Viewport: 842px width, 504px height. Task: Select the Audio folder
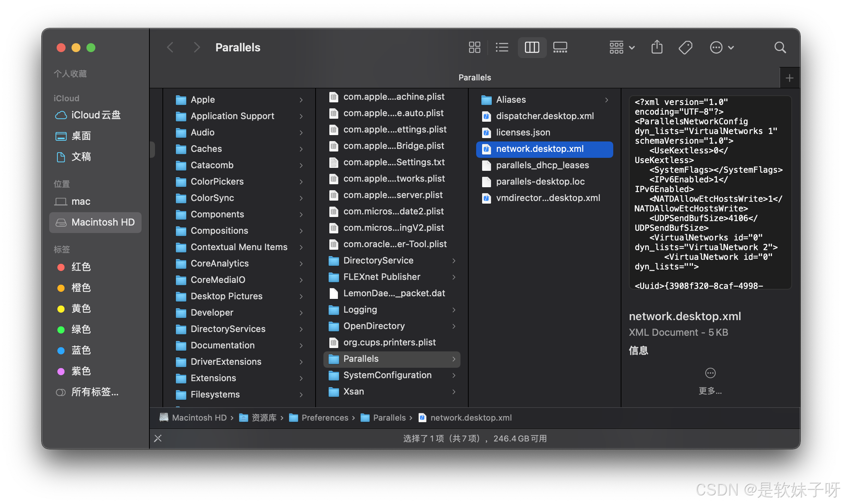coord(240,133)
